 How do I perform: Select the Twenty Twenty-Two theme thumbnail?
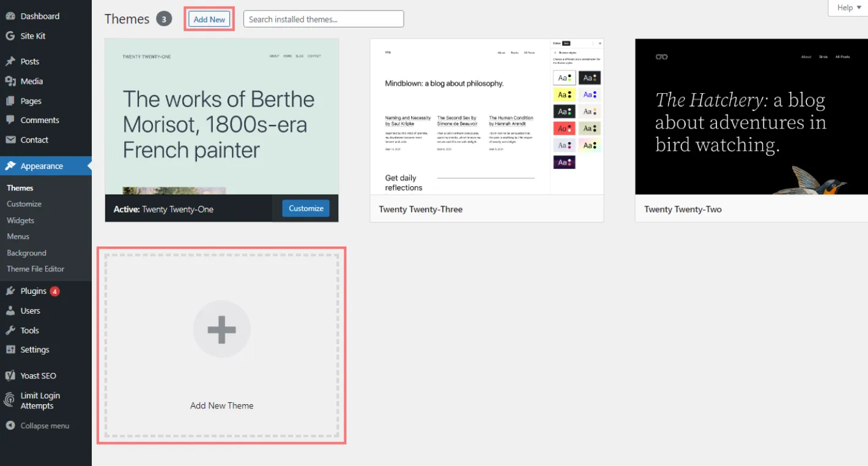pyautogui.click(x=751, y=116)
